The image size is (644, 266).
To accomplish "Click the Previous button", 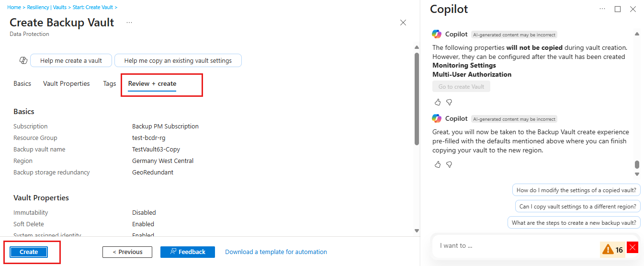I will click(x=127, y=252).
